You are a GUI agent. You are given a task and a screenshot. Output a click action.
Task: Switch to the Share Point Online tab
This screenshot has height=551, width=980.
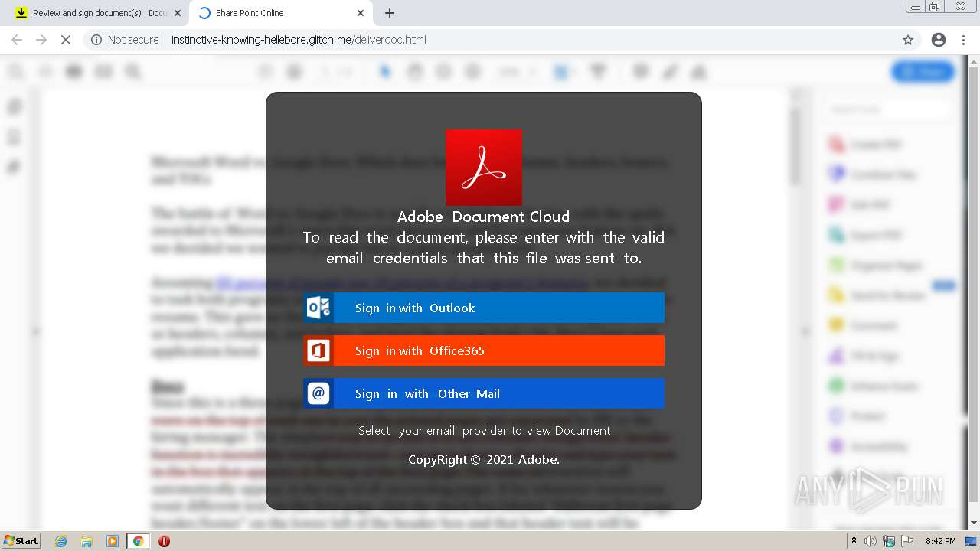[280, 13]
